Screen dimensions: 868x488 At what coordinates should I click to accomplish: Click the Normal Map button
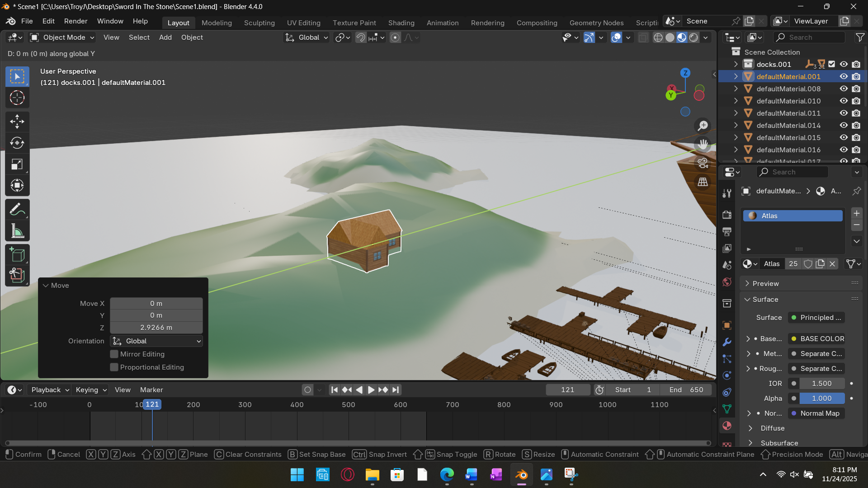pyautogui.click(x=816, y=413)
